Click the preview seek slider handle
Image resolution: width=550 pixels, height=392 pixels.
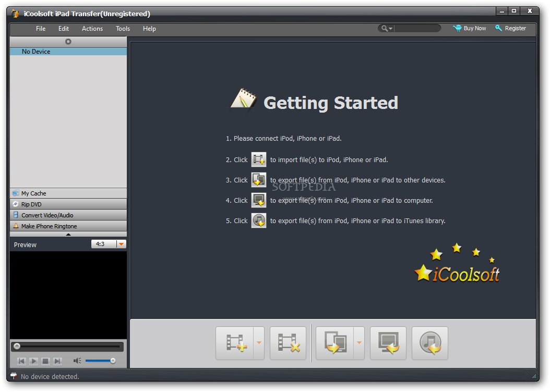point(17,347)
